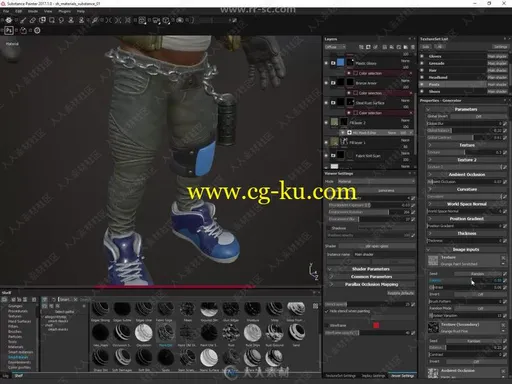Screen dimensions: 512x384
Task: Select the Projection tool icon
Action: (42, 20)
